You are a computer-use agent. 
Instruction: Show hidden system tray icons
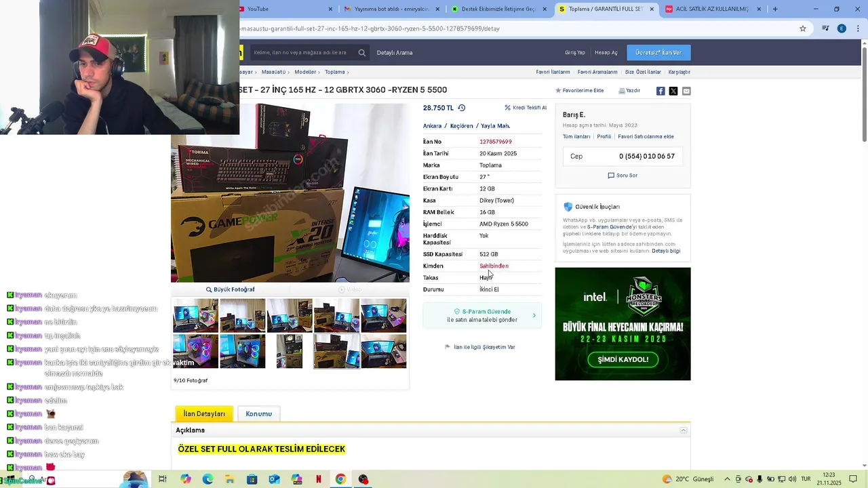pyautogui.click(x=727, y=479)
